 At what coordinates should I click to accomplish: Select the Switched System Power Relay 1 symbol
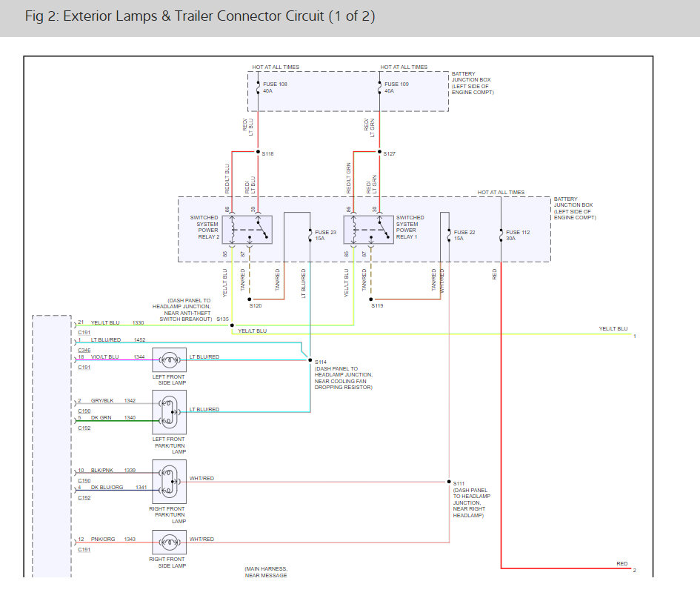pos(368,230)
